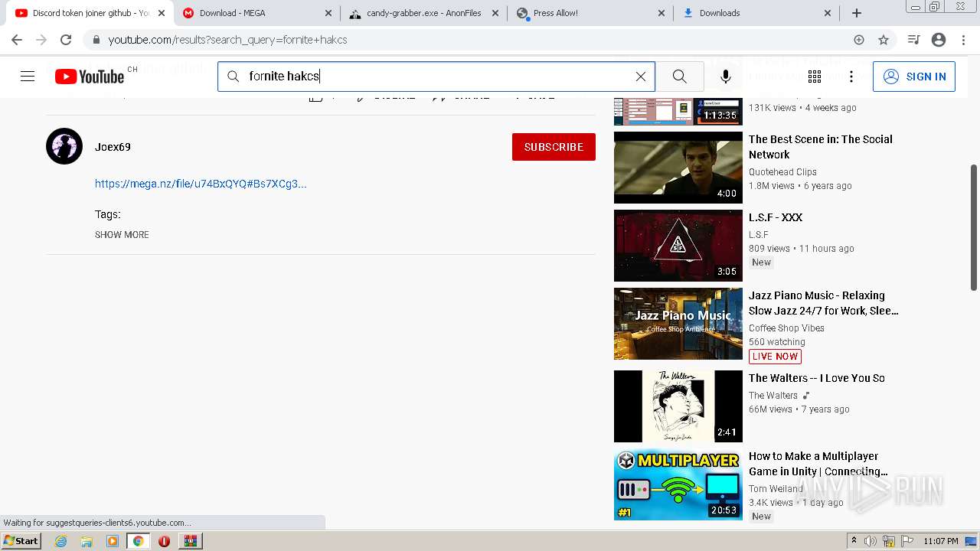Open Coffee Shop Vibes channel name

786,328
